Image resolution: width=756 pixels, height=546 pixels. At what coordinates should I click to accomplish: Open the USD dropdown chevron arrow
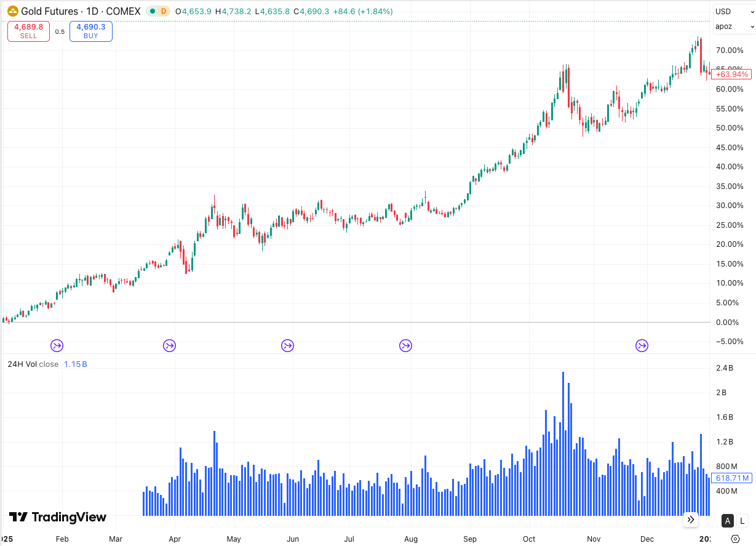751,11
